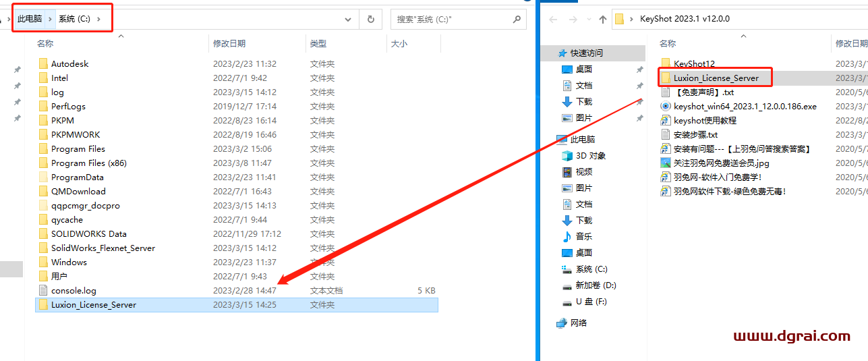Open the Intel folder icon
868x361 pixels.
(43, 78)
